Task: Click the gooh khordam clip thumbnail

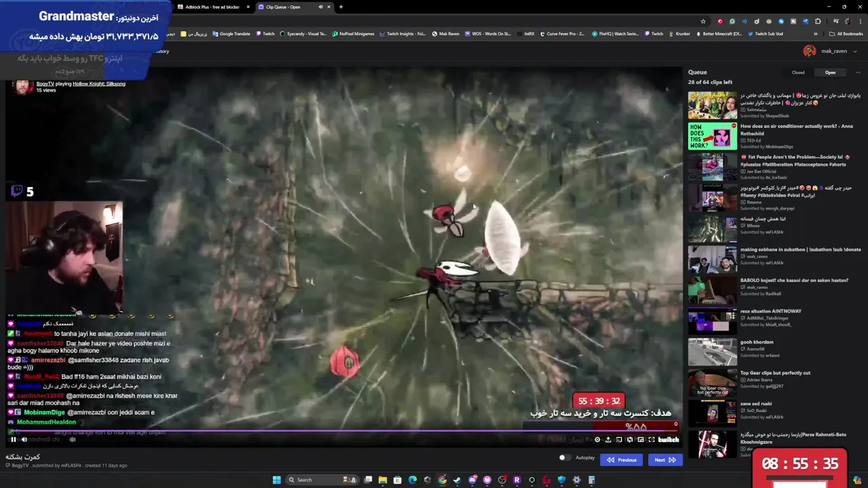Action: coord(712,352)
